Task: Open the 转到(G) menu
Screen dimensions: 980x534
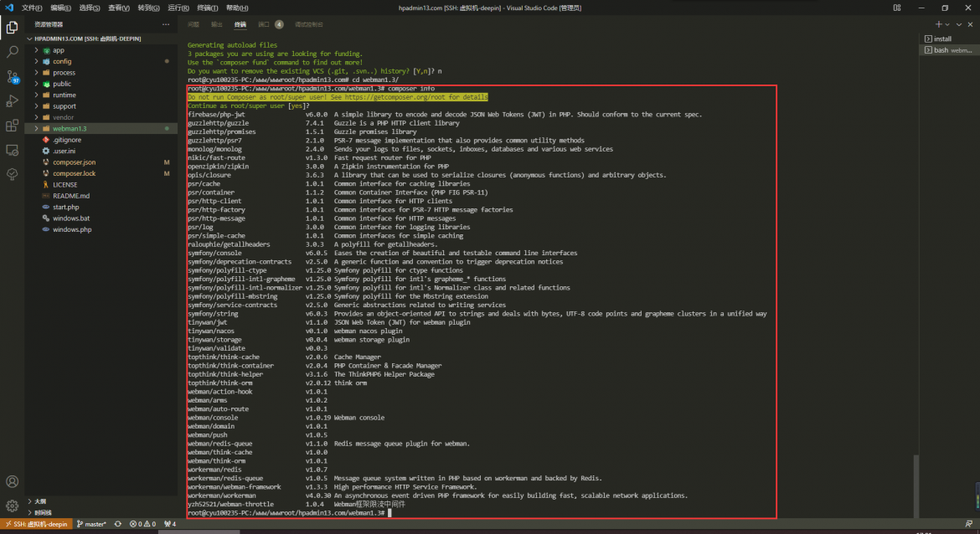Action: pos(149,8)
